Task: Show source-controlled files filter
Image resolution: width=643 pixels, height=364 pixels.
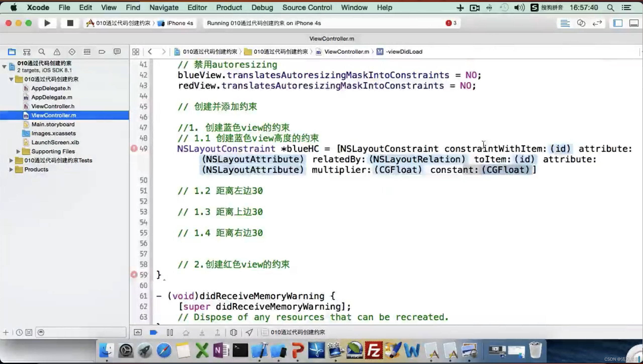Action: [29, 332]
